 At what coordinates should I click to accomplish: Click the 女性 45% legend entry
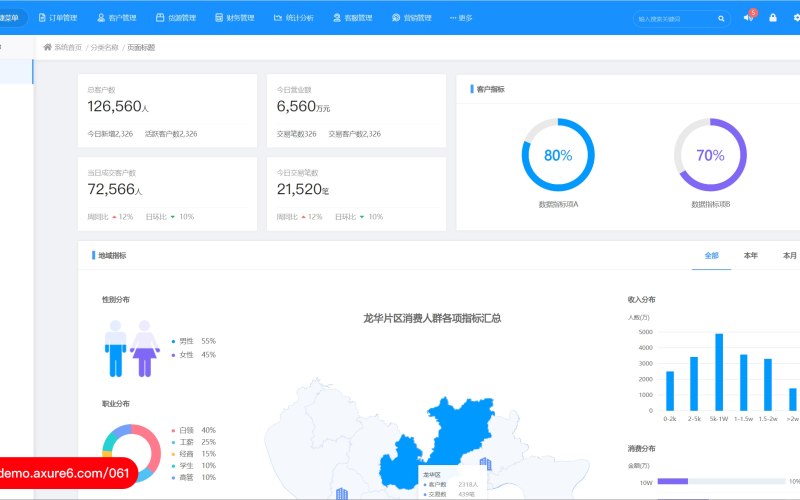[194, 355]
